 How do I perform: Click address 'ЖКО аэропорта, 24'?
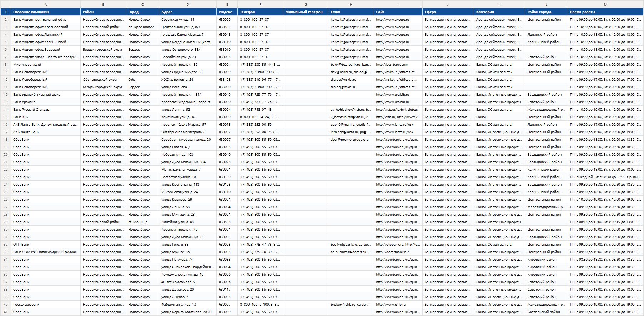[188, 80]
